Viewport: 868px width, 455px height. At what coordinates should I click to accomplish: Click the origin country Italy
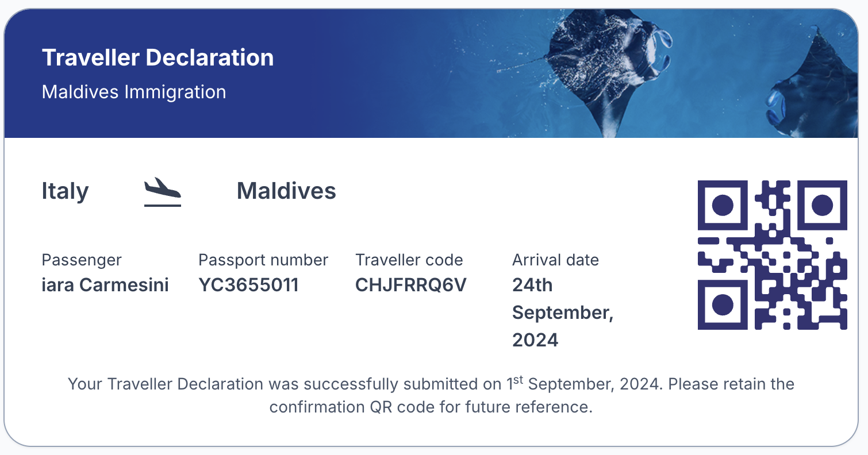65,191
